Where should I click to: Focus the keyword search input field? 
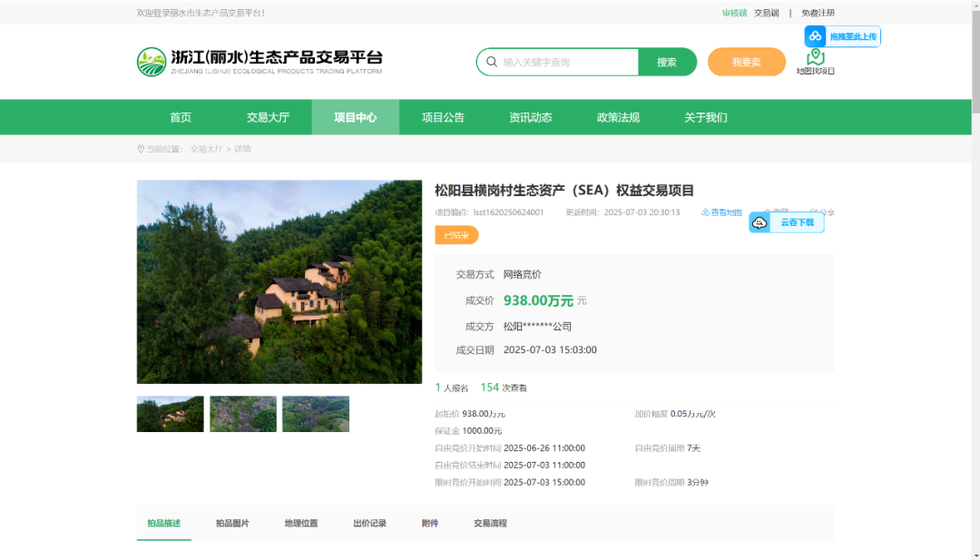(567, 62)
